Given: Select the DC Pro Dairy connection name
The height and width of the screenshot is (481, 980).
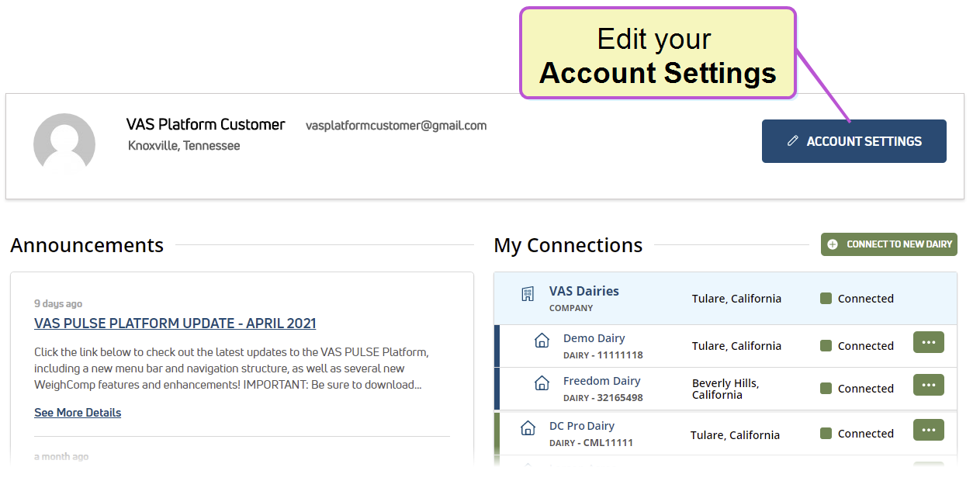Looking at the screenshot, I should click(x=582, y=426).
